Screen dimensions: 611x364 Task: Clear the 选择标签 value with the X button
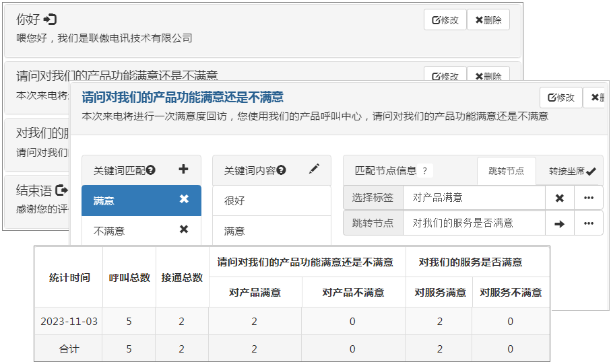pos(559,198)
